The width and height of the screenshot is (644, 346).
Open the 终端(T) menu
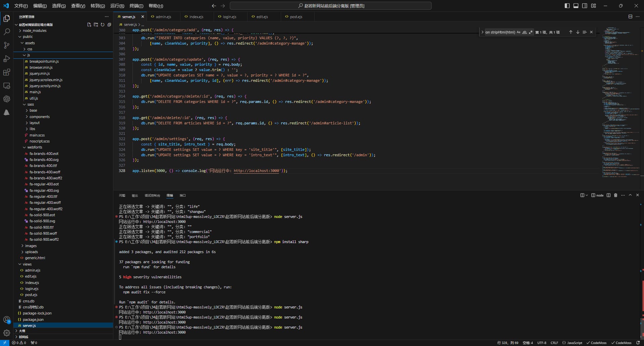(136, 6)
